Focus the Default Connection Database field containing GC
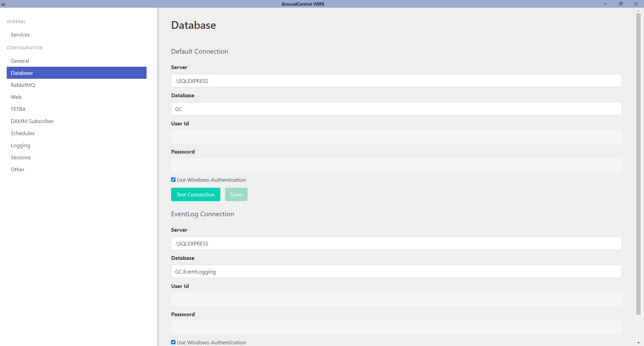This screenshot has width=644, height=346. (x=396, y=109)
